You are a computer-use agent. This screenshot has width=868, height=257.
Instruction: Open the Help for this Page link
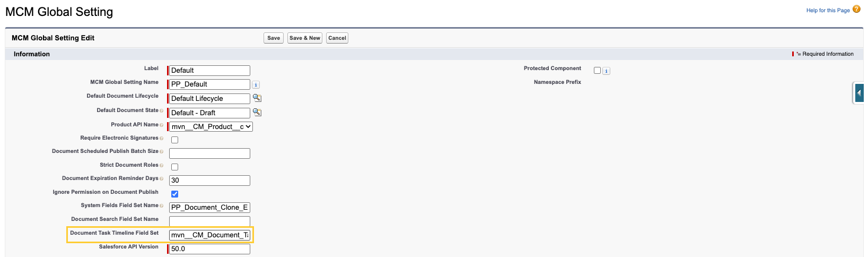[828, 10]
